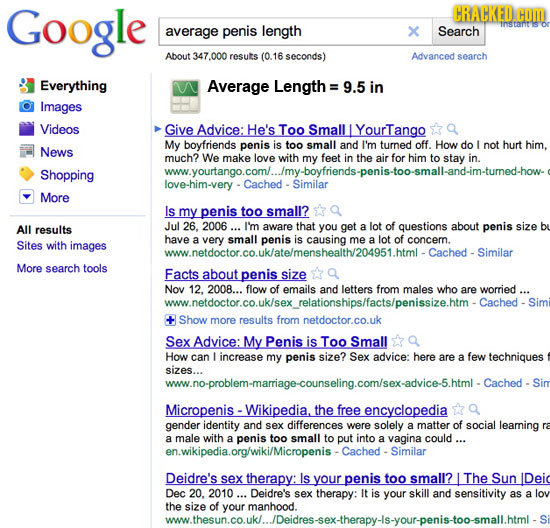
Task: Preview the 'Facts about penis size' result
Action: click(333, 274)
